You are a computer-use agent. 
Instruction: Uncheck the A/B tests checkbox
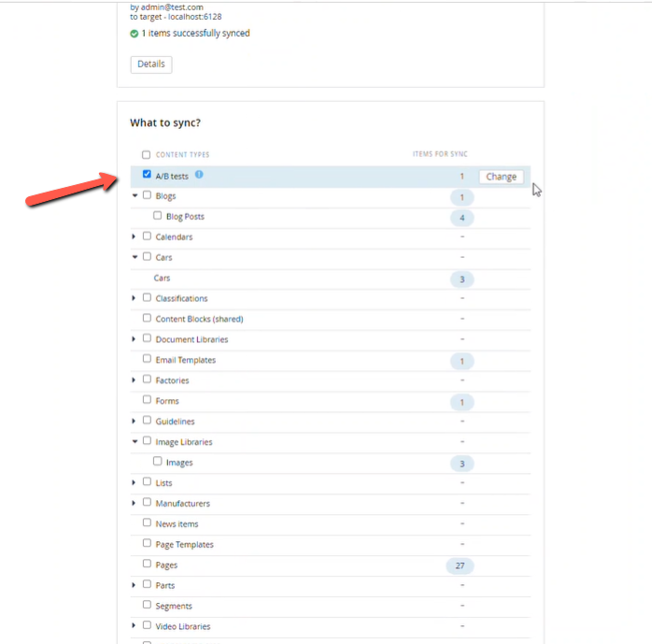(147, 174)
